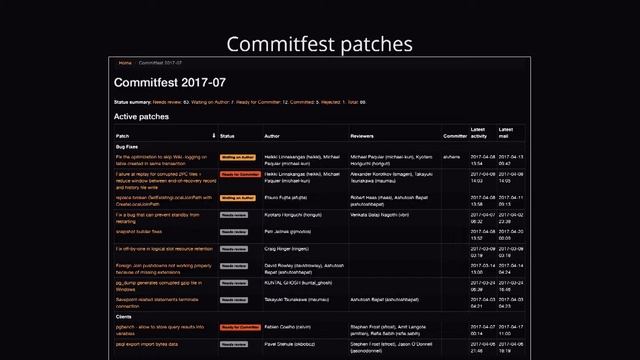640x360 pixels.
Task: Click the Committer column header
Action: (x=455, y=136)
